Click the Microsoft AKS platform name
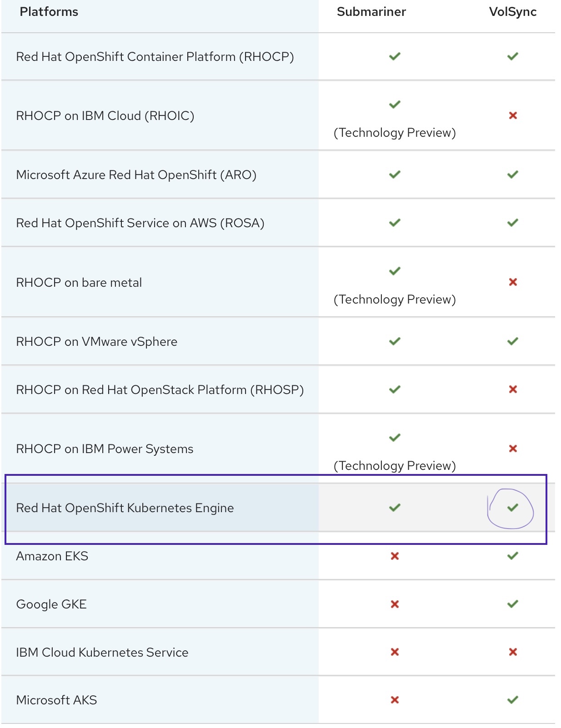 (x=56, y=700)
